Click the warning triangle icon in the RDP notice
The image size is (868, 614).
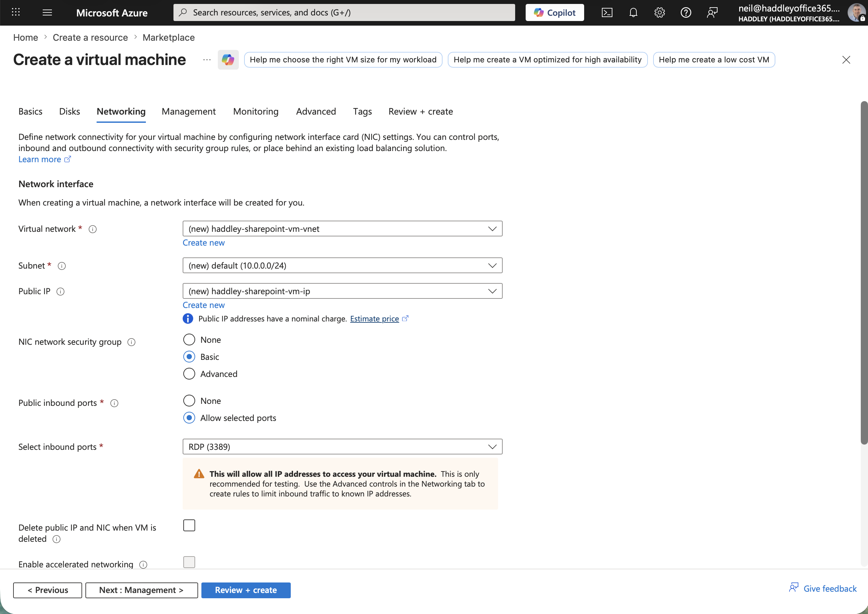199,474
